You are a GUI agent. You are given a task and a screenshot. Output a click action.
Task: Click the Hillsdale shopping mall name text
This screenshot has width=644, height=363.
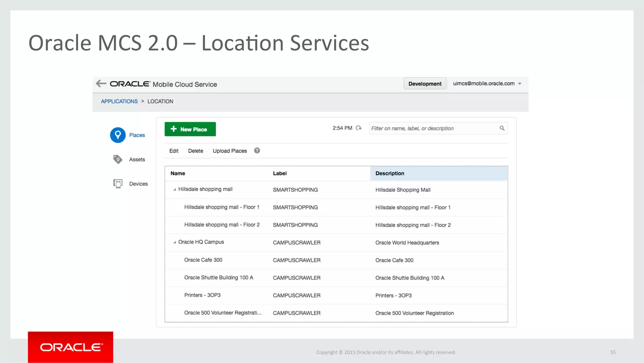205,189
